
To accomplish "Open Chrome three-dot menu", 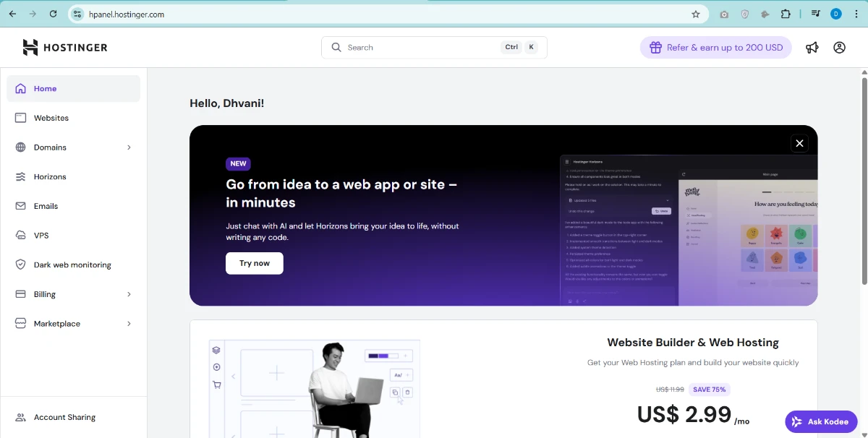I will (x=856, y=14).
